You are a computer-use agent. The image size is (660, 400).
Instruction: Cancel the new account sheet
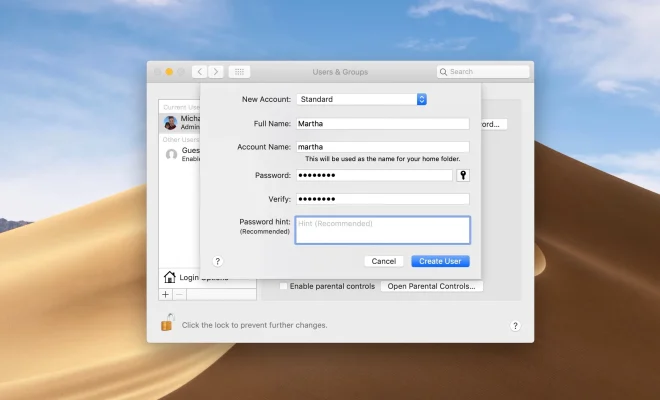pos(383,261)
